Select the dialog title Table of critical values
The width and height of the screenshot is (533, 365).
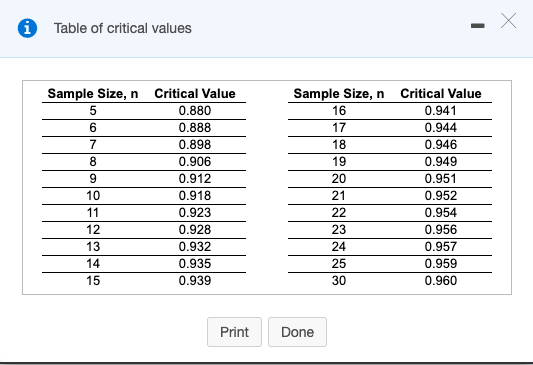pyautogui.click(x=123, y=28)
